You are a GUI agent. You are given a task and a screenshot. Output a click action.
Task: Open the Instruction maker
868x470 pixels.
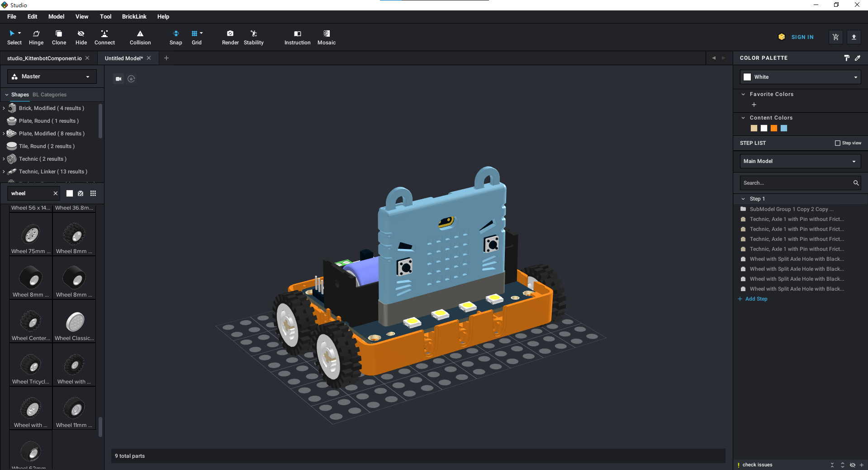pos(297,37)
